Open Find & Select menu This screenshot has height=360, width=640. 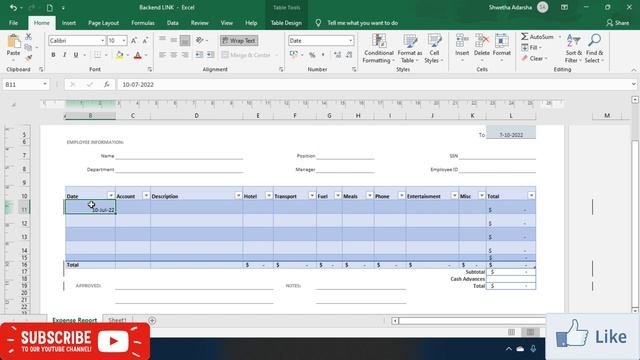point(594,49)
